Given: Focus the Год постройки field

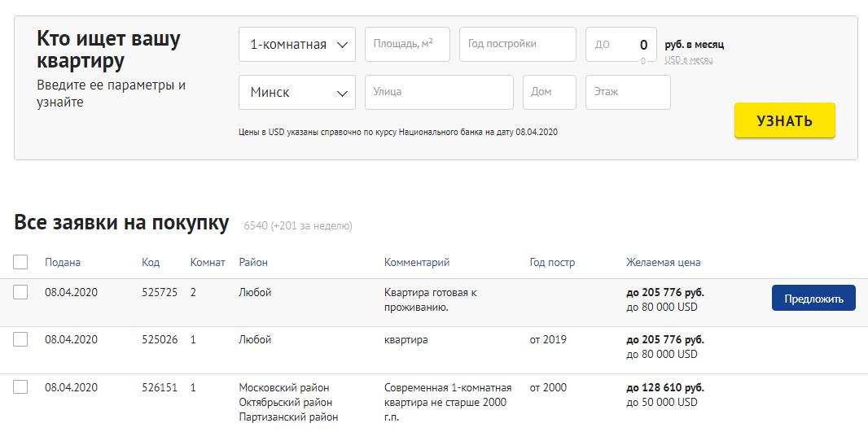Looking at the screenshot, I should 517,45.
